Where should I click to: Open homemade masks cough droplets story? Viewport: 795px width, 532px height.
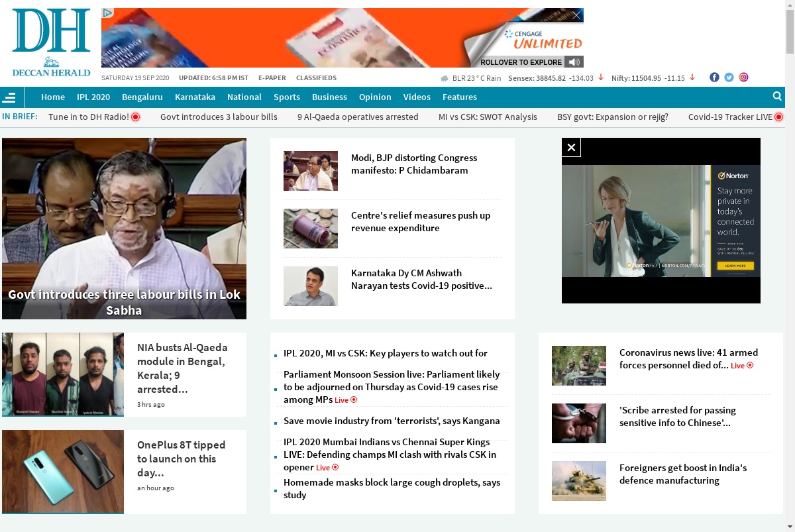click(392, 488)
